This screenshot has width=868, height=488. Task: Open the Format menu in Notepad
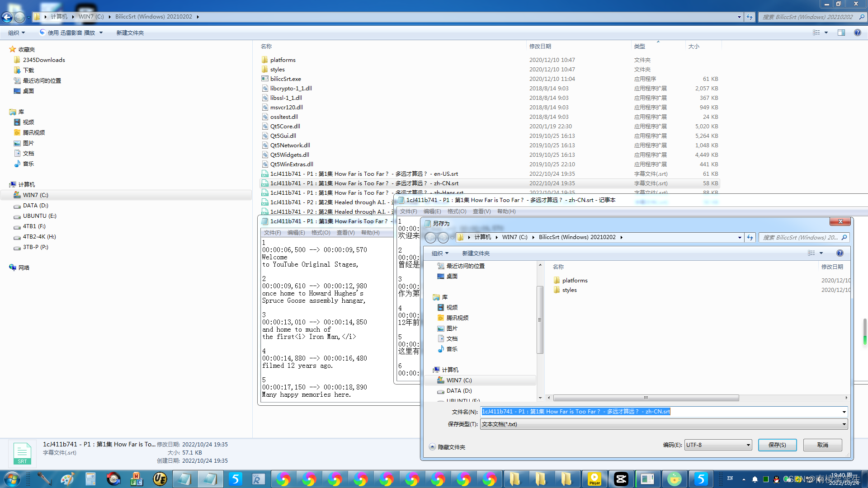point(457,211)
